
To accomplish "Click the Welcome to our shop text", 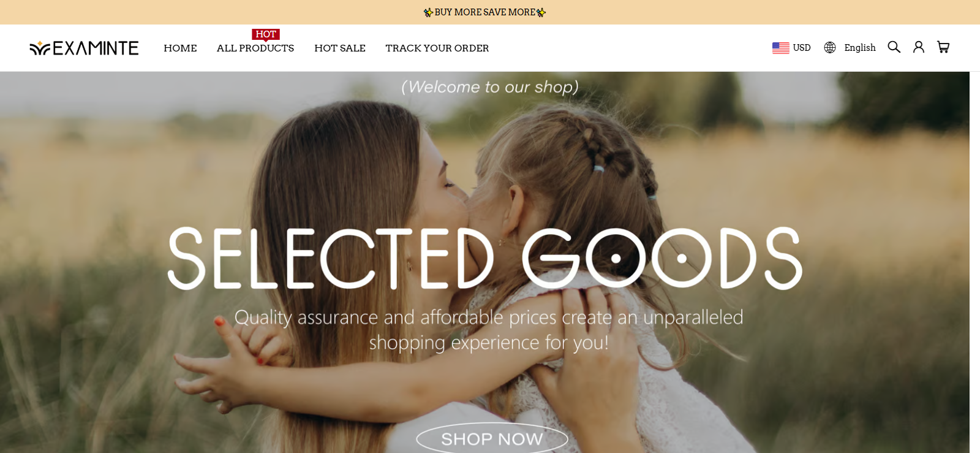I will (490, 87).
